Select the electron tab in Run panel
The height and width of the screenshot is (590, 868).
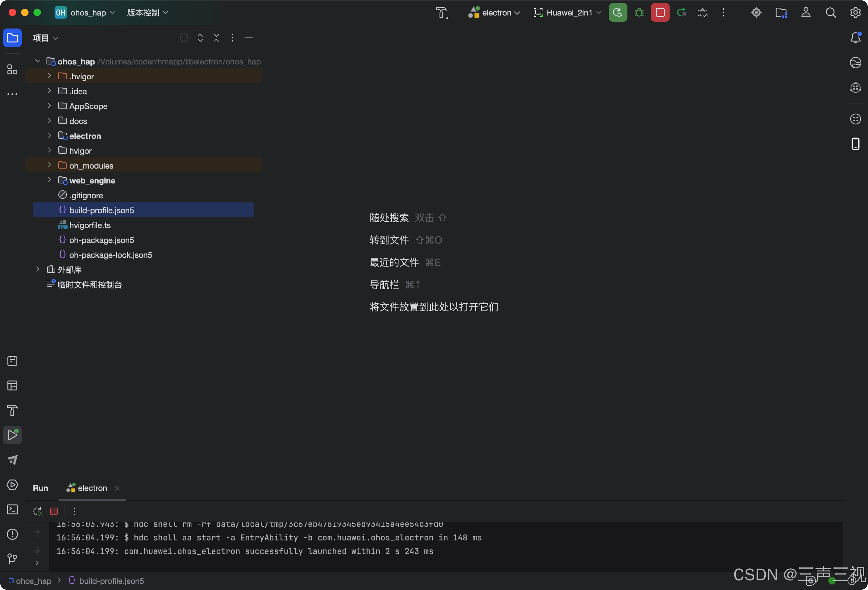click(x=92, y=488)
